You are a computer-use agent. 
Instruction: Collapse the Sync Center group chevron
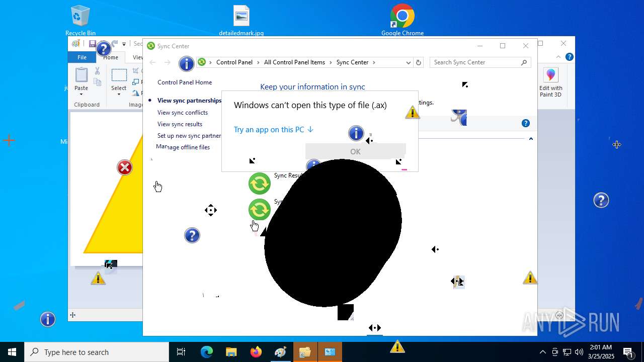(531, 139)
